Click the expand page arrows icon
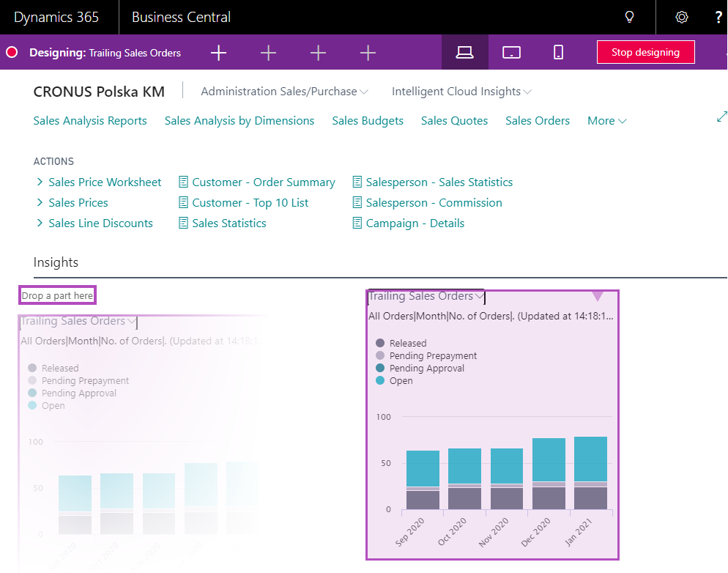728x573 pixels. 721,117
